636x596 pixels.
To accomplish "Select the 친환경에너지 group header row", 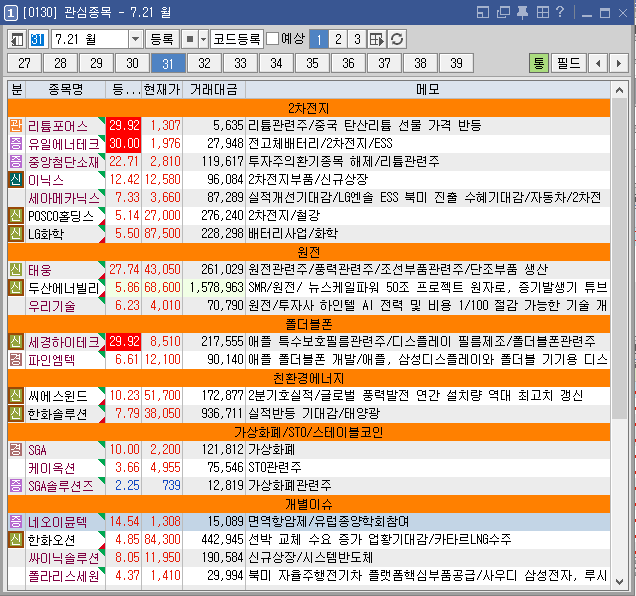I will coord(309,378).
